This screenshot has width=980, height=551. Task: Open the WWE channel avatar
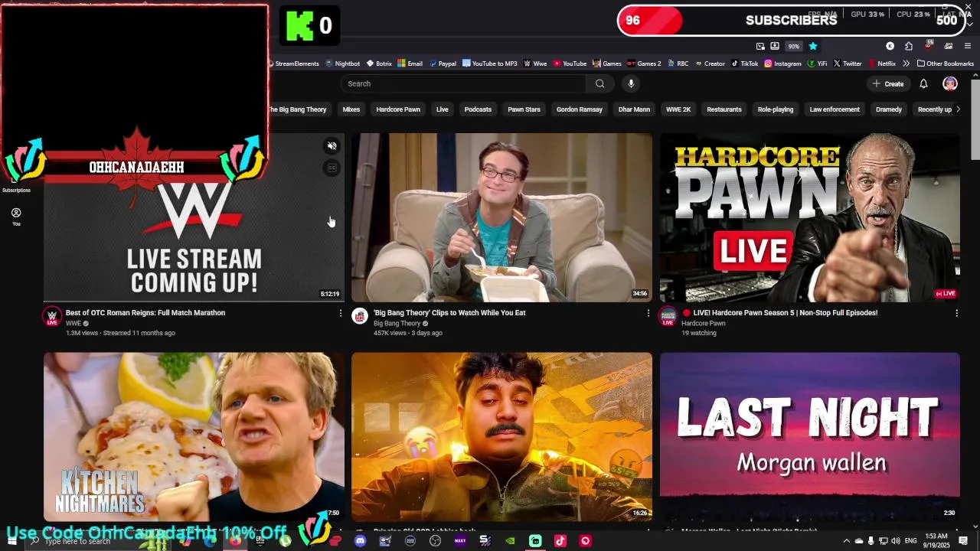pyautogui.click(x=52, y=316)
